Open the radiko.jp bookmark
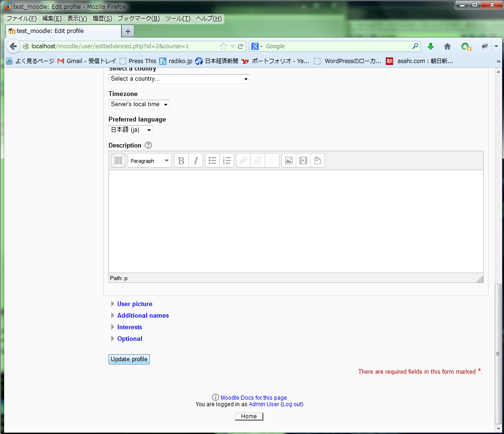The width and height of the screenshot is (504, 434). (176, 61)
